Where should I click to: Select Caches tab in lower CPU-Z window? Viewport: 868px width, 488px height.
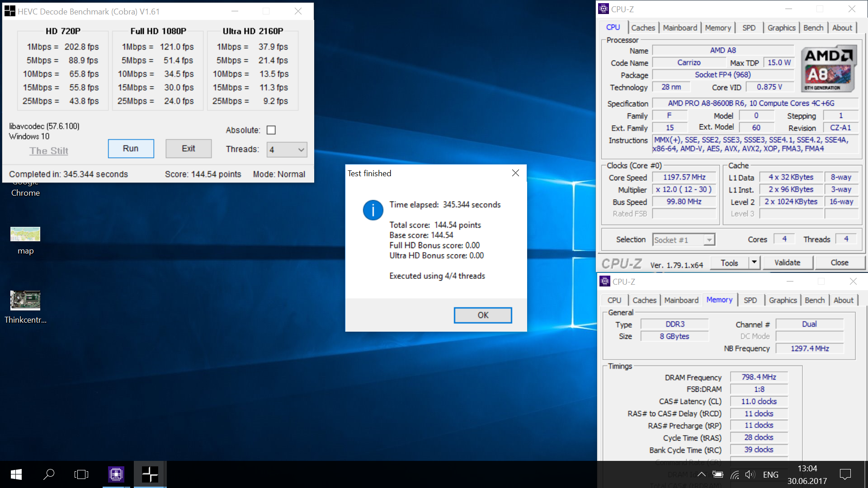[x=644, y=300]
